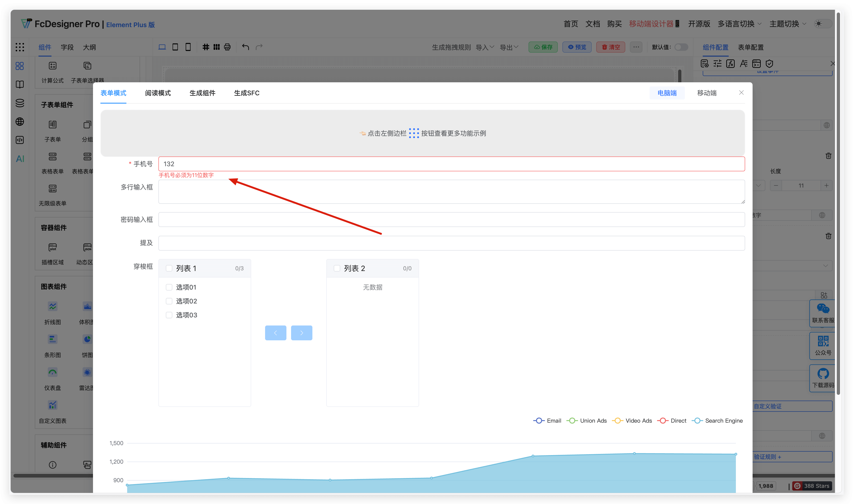This screenshot has height=504, width=853.
Task: Expand the 导入 dropdown
Action: 484,47
